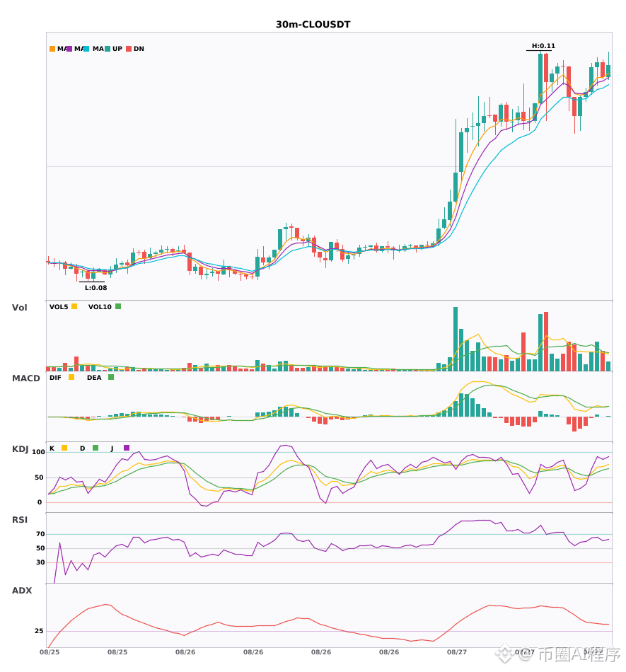Select the VOL10 legend text
The height and width of the screenshot is (672, 626).
[x=100, y=307]
